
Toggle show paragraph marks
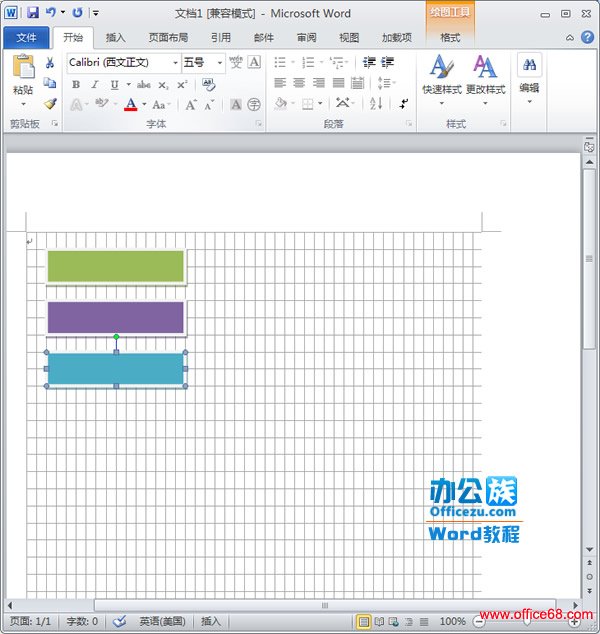(x=404, y=104)
